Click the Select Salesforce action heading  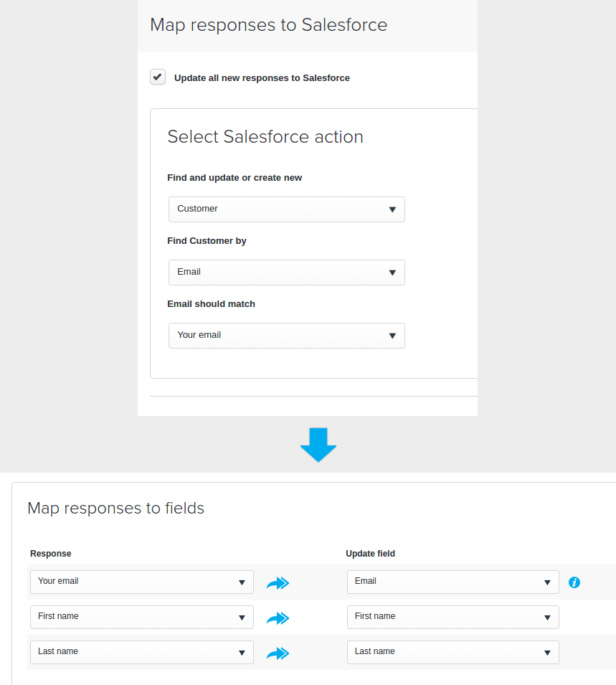click(265, 137)
